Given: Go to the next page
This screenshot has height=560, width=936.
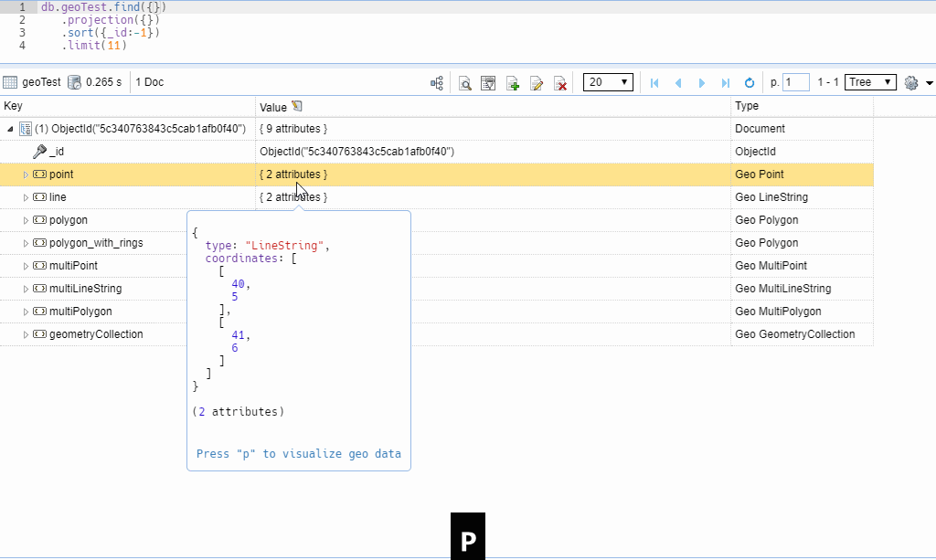Looking at the screenshot, I should [702, 83].
